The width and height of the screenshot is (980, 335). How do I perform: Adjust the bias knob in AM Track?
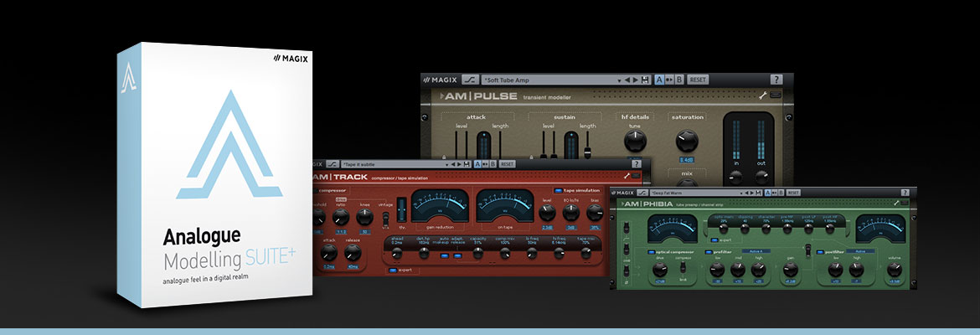click(x=595, y=213)
